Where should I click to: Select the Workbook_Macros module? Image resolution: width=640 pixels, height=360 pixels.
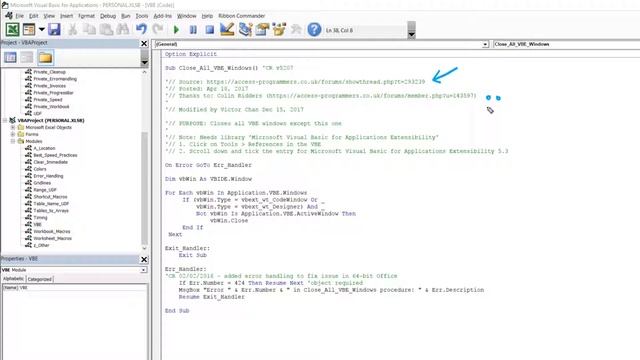point(52,231)
